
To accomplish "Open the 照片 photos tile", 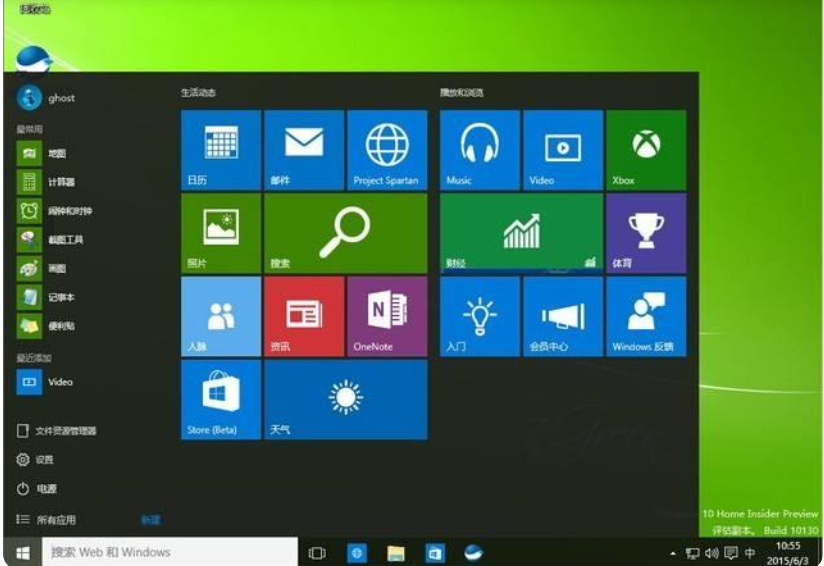I will [x=221, y=233].
